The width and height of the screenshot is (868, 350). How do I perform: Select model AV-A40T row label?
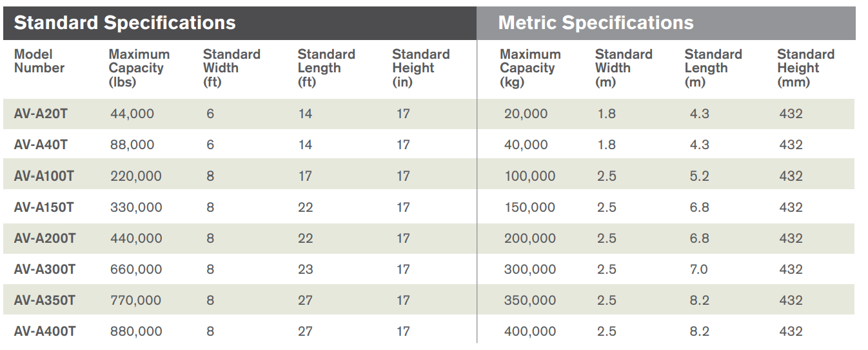[x=41, y=145]
